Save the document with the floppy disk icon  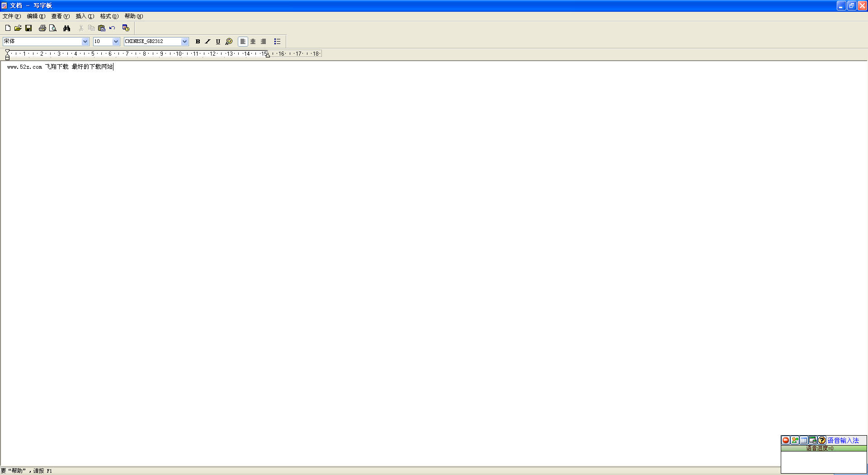point(28,28)
